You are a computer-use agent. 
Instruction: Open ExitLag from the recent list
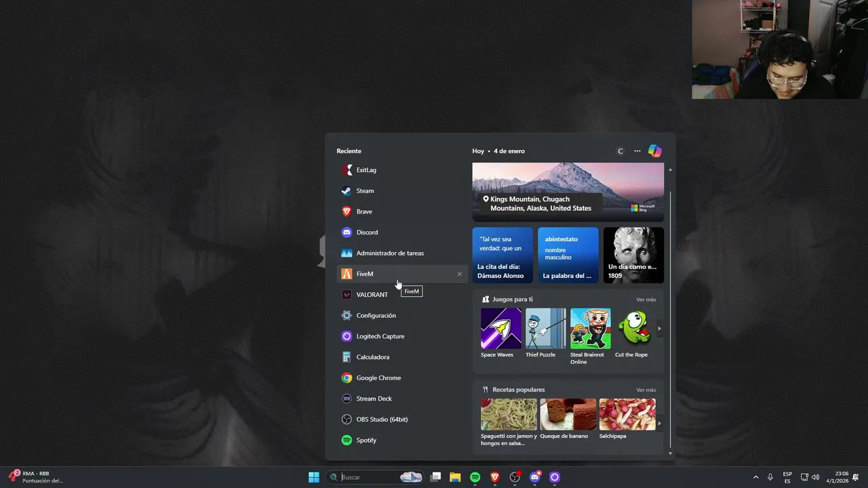tap(401, 170)
